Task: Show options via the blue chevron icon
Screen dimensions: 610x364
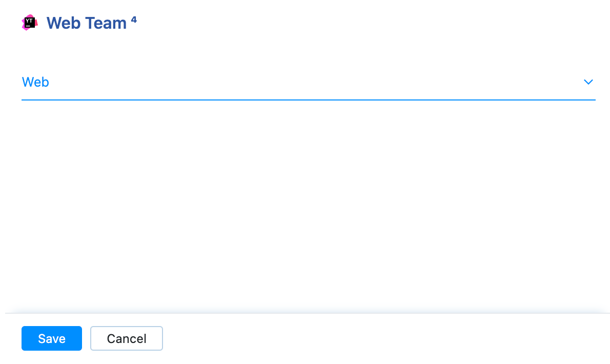Action: click(588, 82)
